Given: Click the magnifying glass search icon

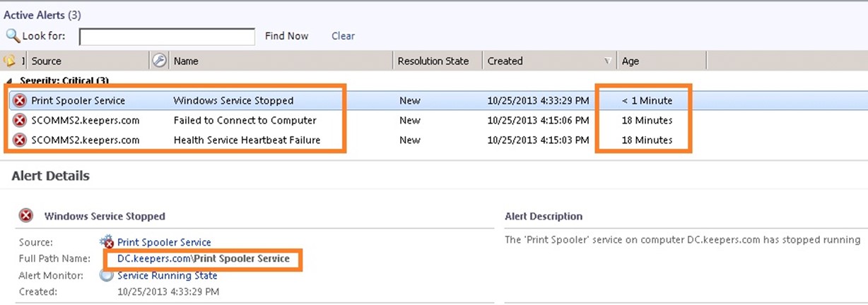Looking at the screenshot, I should pyautogui.click(x=13, y=35).
